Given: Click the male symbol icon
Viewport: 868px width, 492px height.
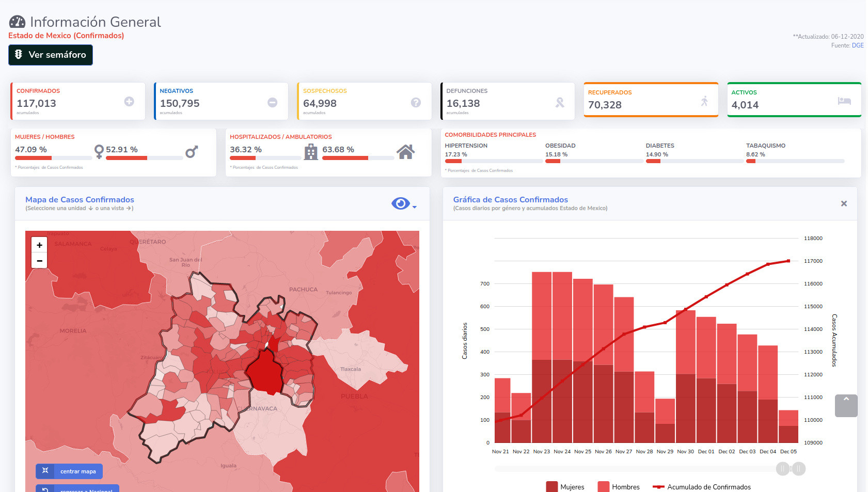Looking at the screenshot, I should 192,152.
